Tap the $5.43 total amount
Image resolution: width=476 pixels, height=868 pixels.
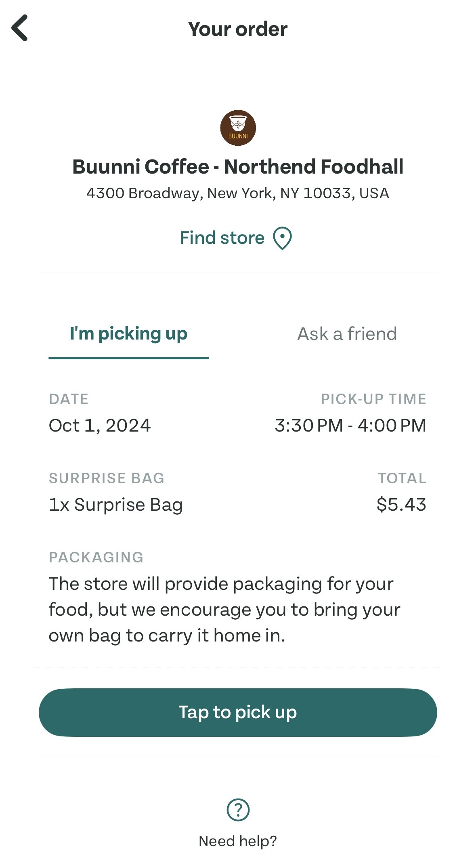tap(401, 505)
